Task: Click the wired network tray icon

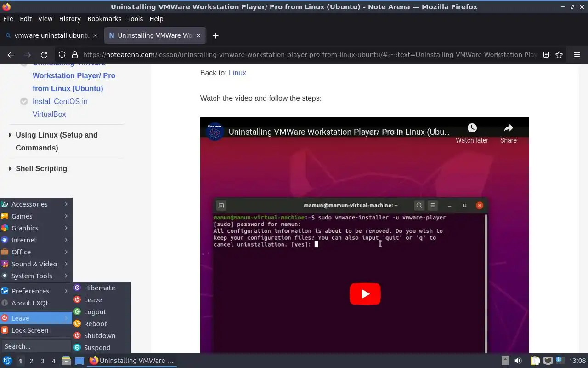Action: 548,361
